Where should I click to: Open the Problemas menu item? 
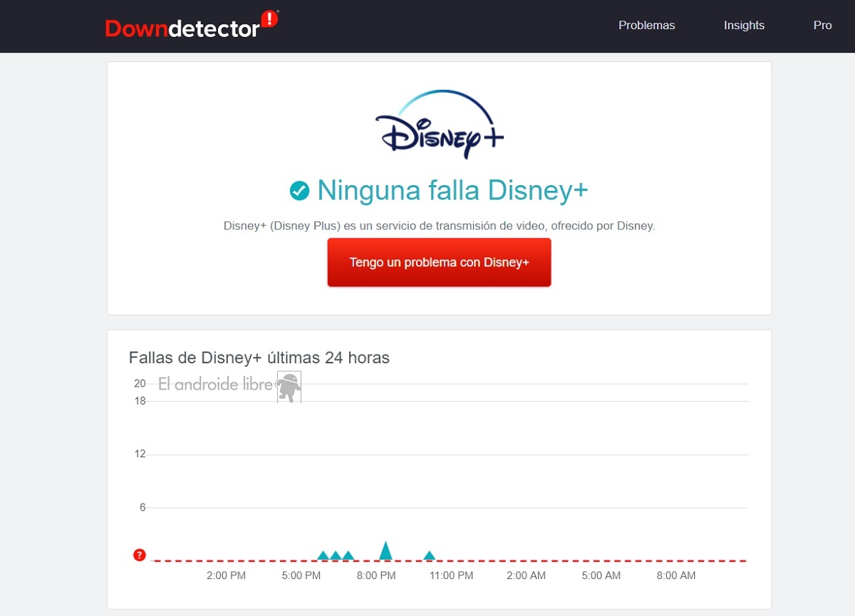point(646,26)
